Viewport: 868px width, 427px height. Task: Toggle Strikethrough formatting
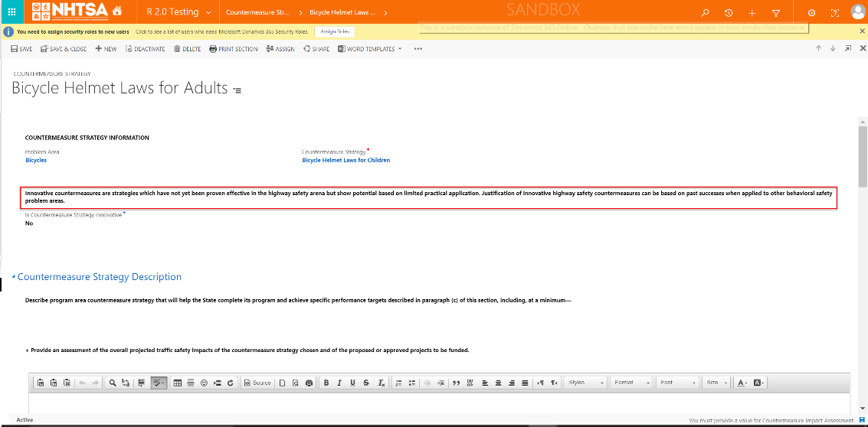pyautogui.click(x=366, y=383)
